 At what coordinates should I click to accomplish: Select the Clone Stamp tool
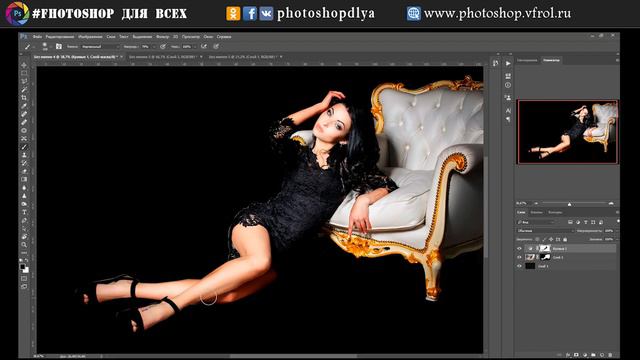[24, 155]
